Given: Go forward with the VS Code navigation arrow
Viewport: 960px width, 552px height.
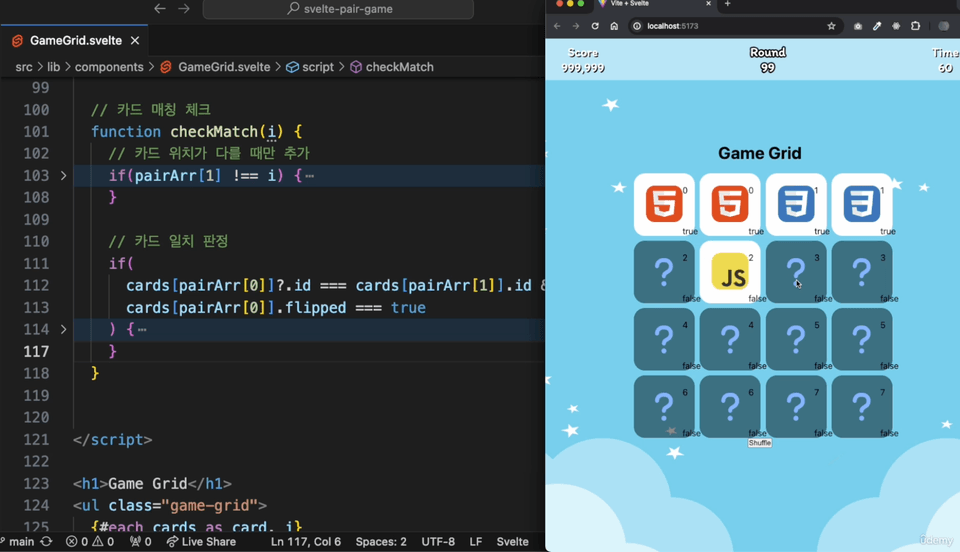Looking at the screenshot, I should pyautogui.click(x=184, y=9).
